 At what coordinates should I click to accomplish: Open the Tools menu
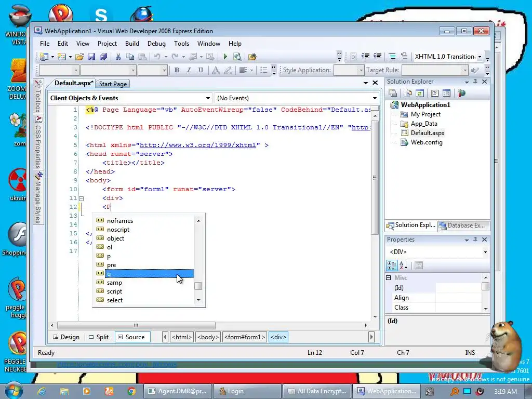181,44
